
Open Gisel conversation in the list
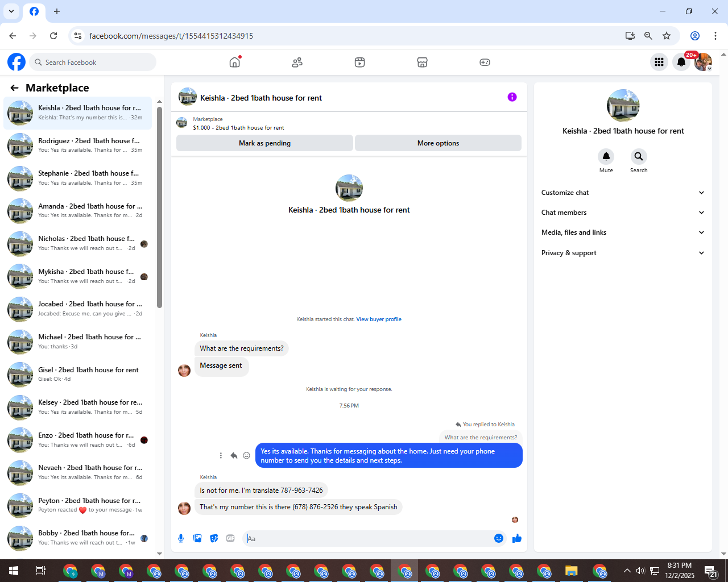click(x=77, y=375)
